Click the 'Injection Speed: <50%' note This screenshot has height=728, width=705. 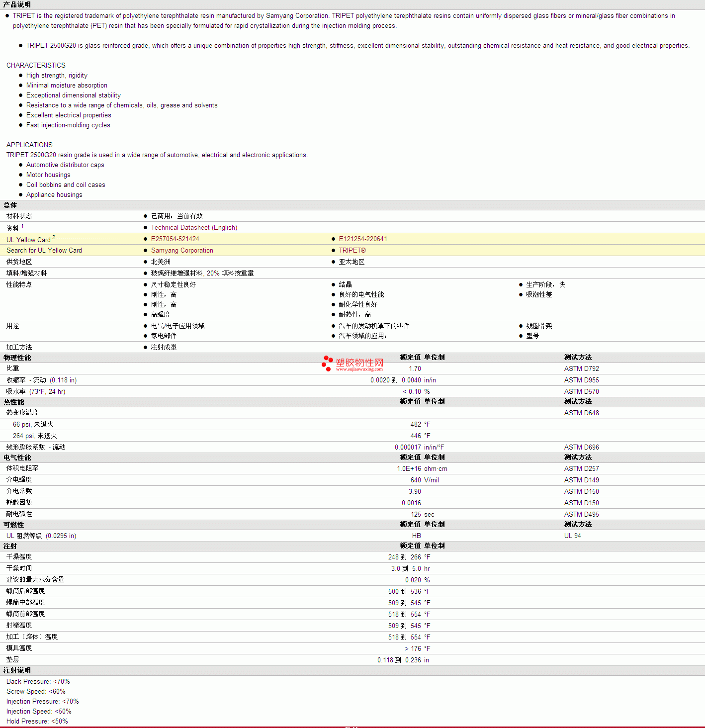coord(39,712)
